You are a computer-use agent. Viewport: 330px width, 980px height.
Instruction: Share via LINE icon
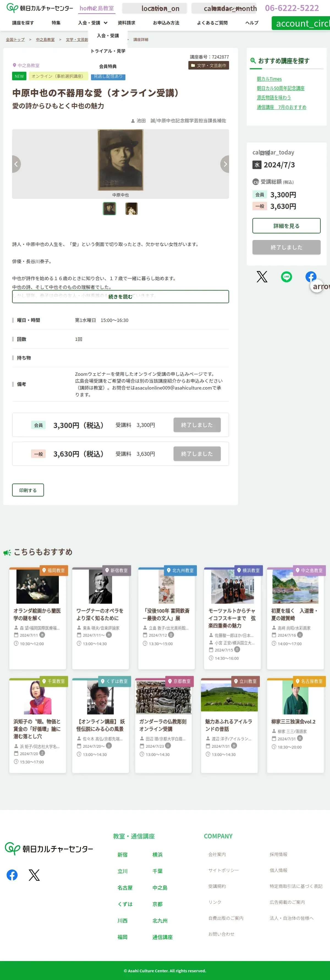click(x=286, y=277)
